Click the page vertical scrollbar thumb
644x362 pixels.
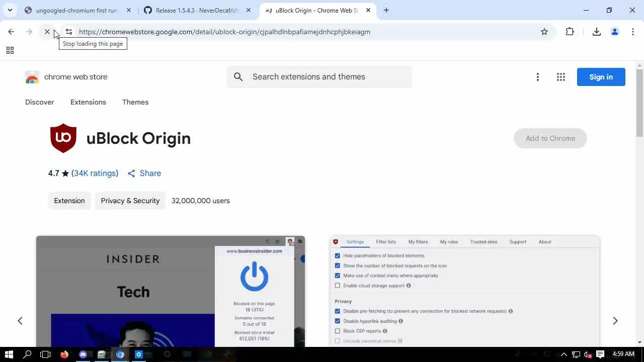click(639, 103)
